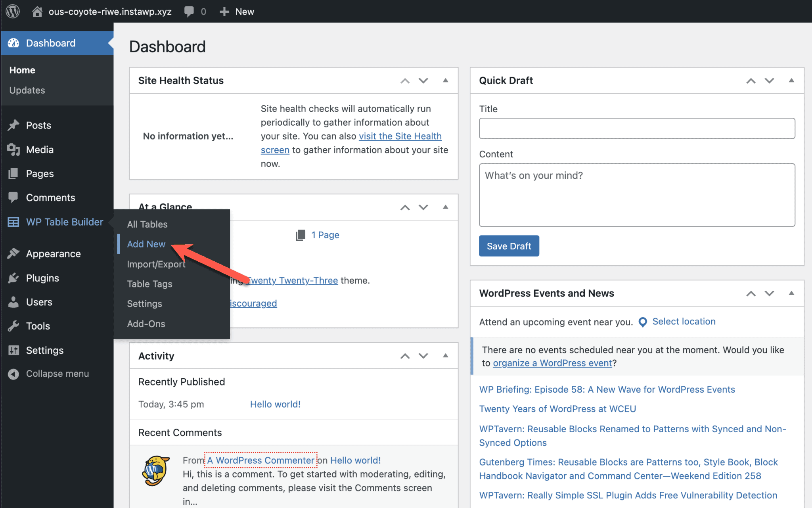Click the Select location pin icon
This screenshot has height=508, width=812.
[643, 322]
